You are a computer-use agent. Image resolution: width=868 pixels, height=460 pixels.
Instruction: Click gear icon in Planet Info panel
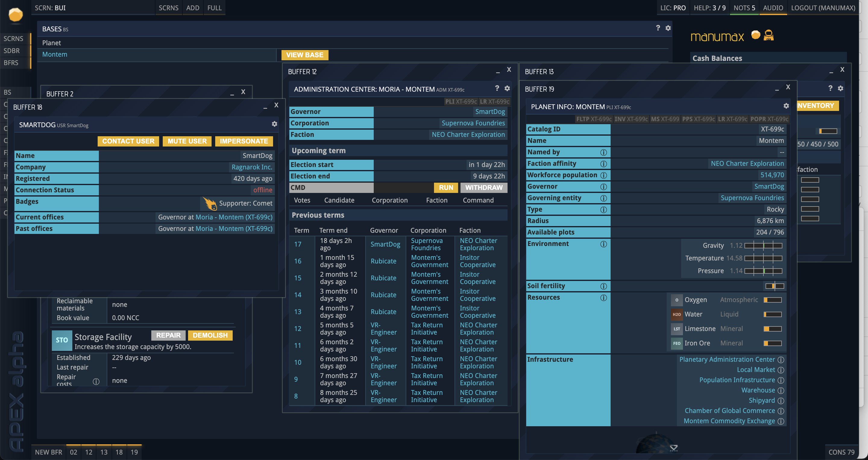[x=786, y=106]
